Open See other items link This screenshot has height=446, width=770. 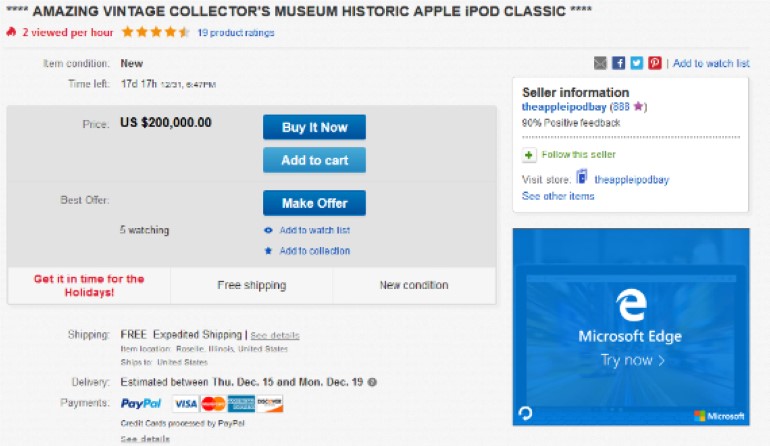(x=558, y=196)
